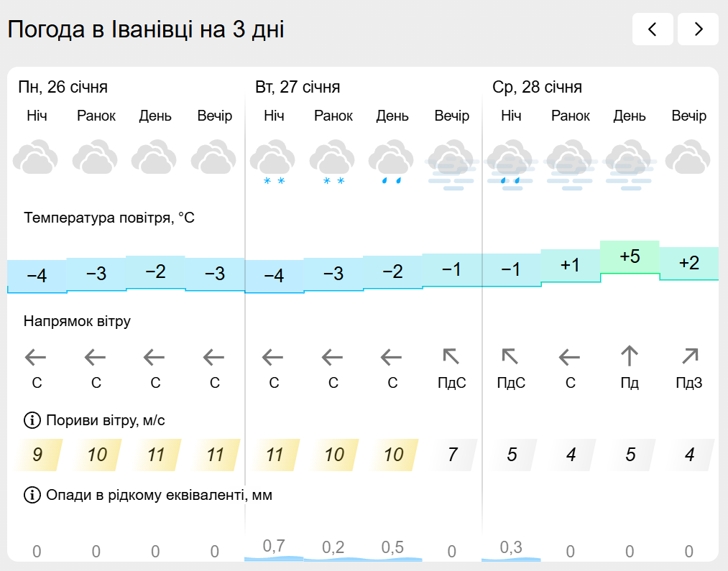728x571 pixels.
Task: Click Tuesday night snow cloud icon
Action: coord(274,162)
